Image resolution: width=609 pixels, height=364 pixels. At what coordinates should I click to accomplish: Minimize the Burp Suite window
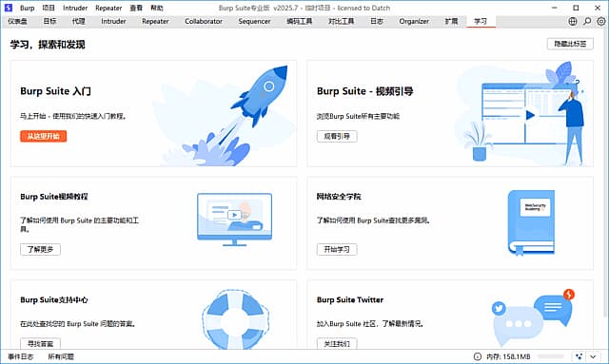554,8
